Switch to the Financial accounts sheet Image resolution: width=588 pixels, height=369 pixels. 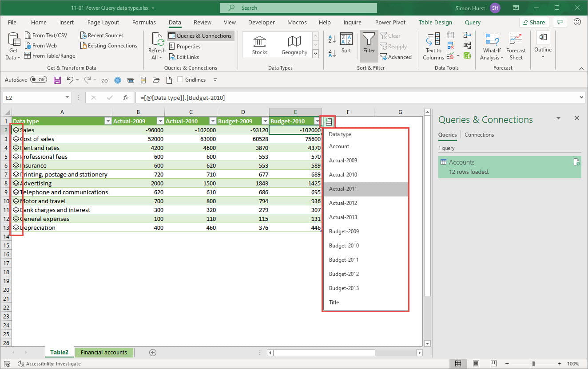104,353
